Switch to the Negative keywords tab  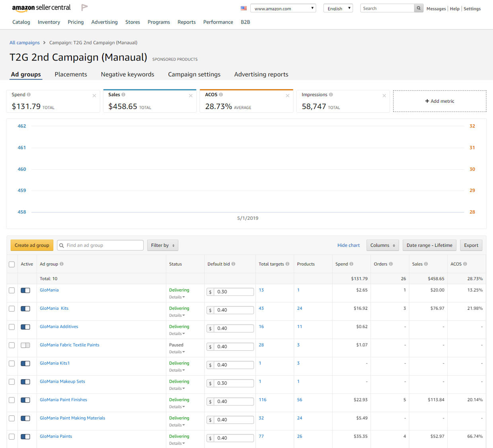[127, 74]
